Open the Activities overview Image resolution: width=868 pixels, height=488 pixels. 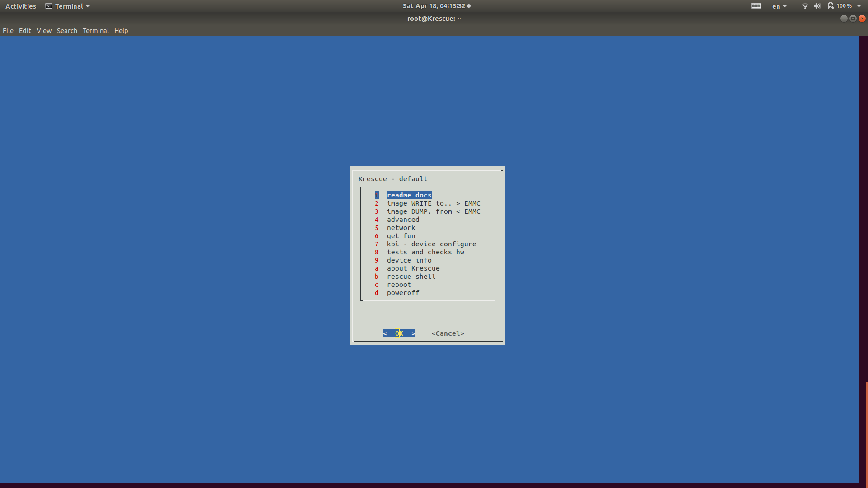tap(21, 6)
